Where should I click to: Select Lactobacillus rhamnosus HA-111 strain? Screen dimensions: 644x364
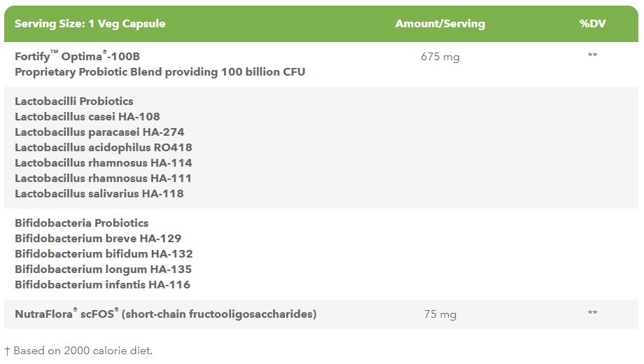point(103,178)
